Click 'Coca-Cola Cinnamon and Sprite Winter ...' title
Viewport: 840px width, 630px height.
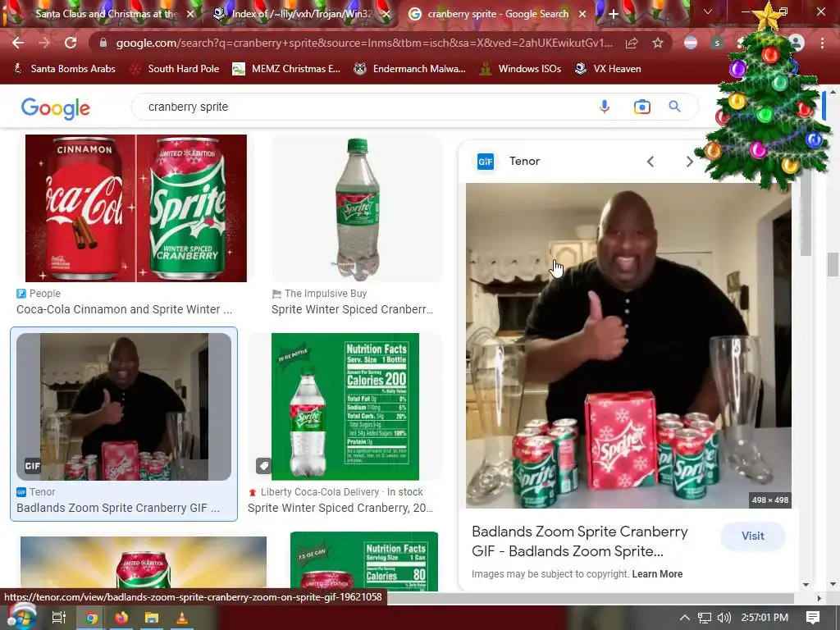tap(125, 309)
